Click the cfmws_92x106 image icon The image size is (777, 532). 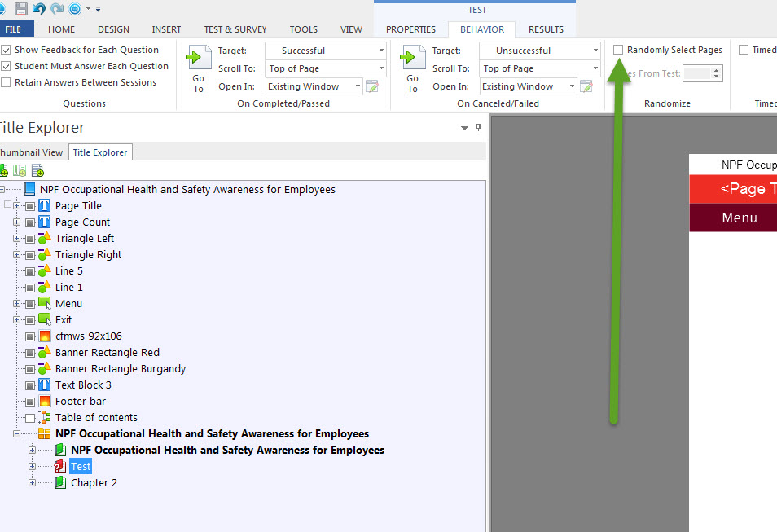(x=45, y=336)
